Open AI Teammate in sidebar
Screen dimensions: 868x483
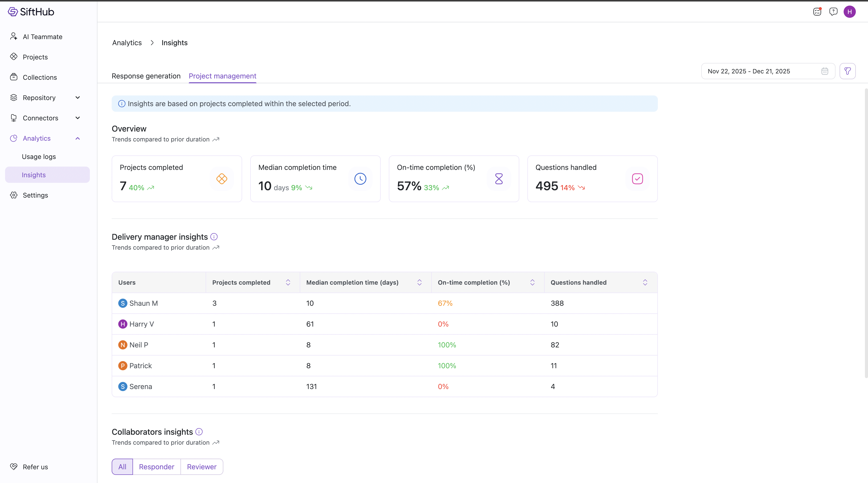click(x=42, y=37)
